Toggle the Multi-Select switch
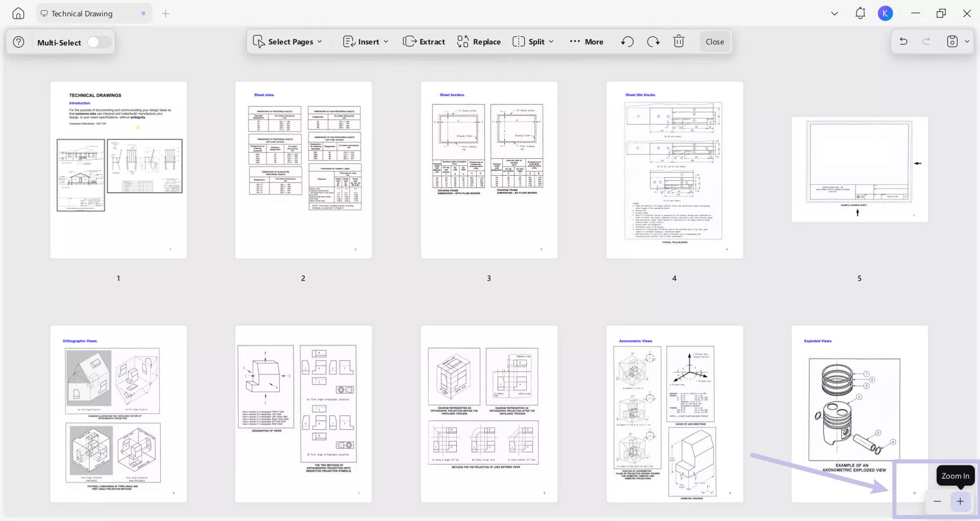This screenshot has width=980, height=521. click(x=99, y=42)
